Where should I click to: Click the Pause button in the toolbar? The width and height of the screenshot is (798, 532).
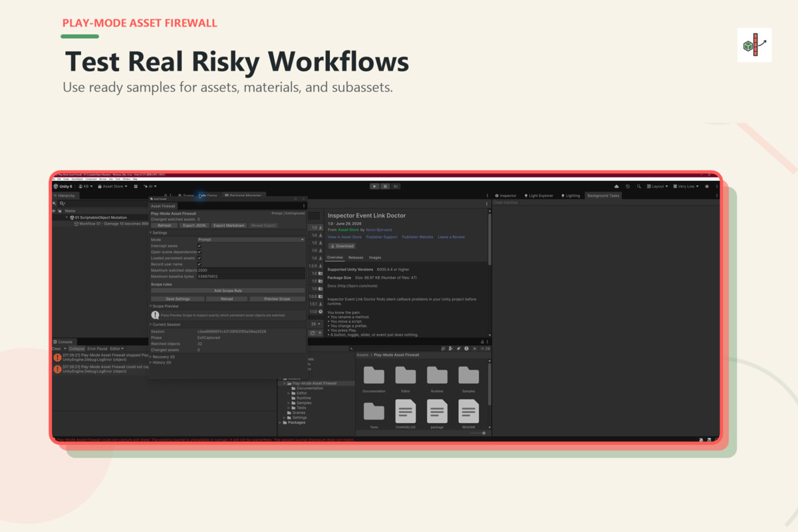pyautogui.click(x=385, y=186)
